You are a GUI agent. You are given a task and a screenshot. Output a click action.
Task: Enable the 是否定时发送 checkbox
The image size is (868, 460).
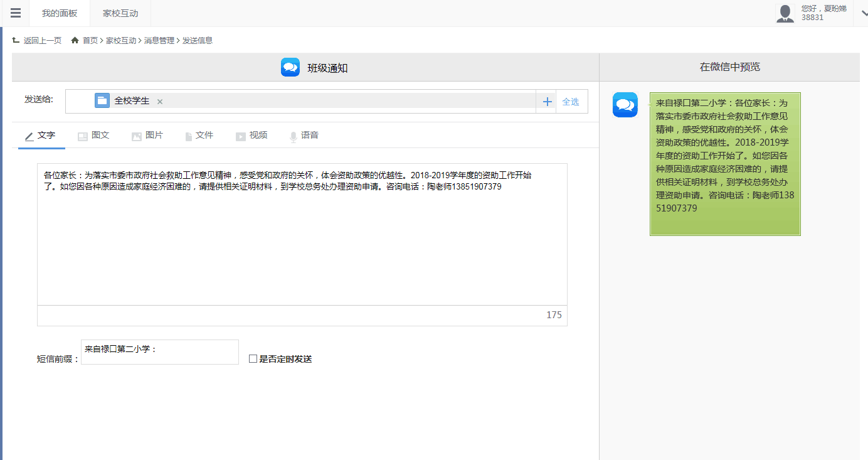pyautogui.click(x=253, y=359)
